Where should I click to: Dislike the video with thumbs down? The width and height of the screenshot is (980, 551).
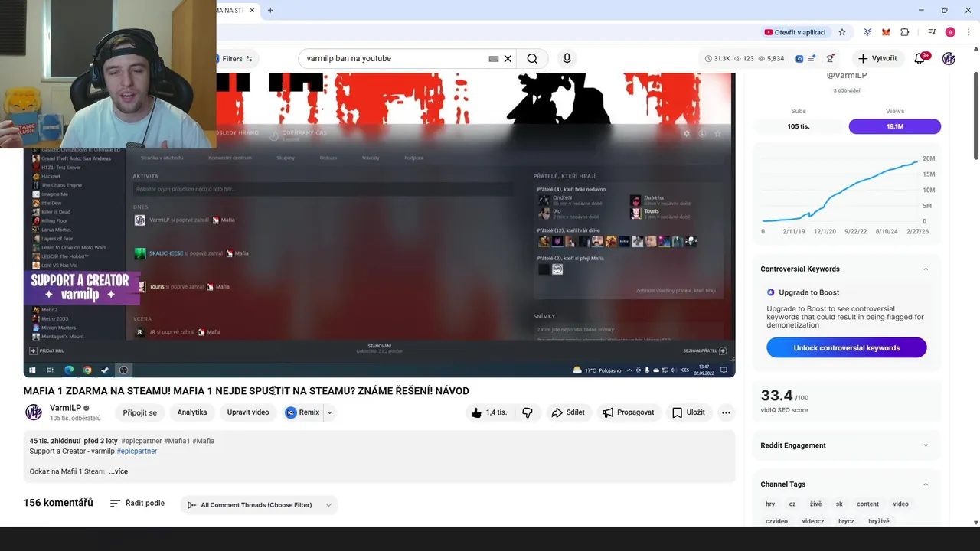pyautogui.click(x=528, y=412)
